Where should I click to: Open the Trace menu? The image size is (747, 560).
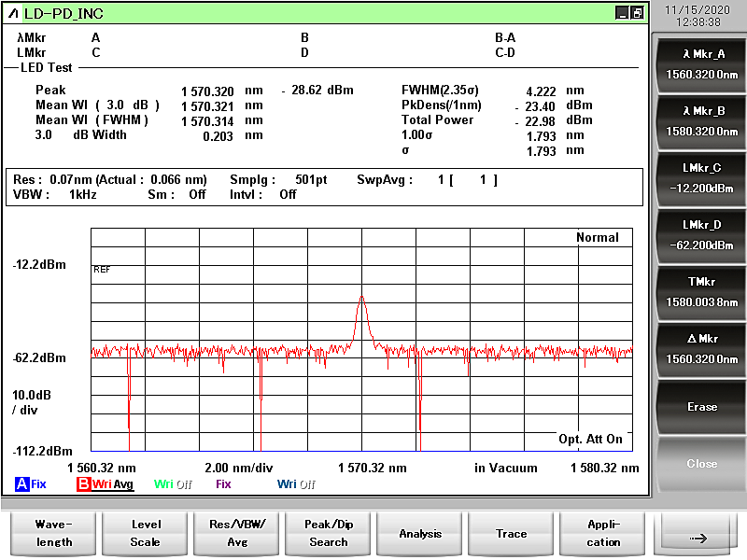512,533
